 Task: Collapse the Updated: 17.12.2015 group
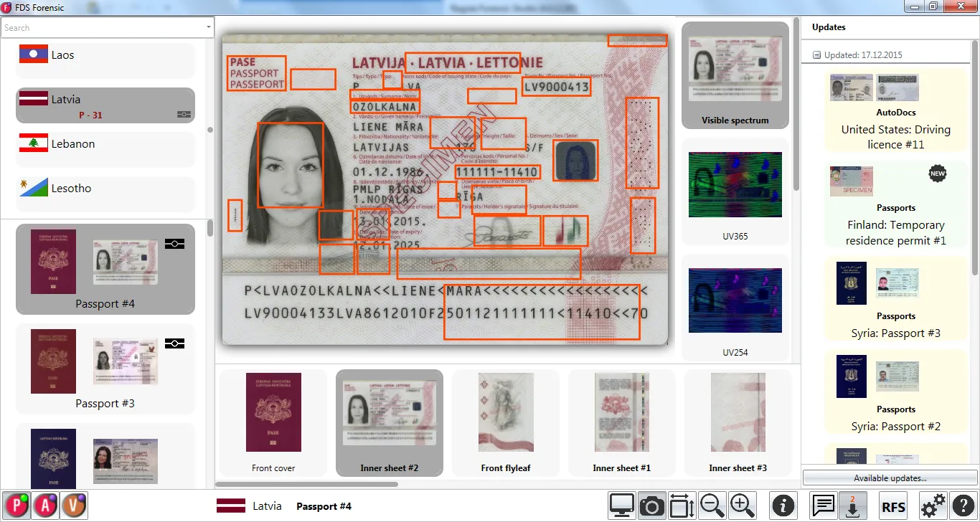816,55
